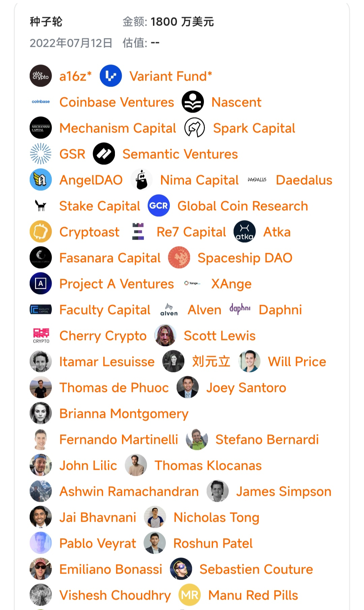
Task: Tap the Atka dark circular logo
Action: [x=245, y=232]
